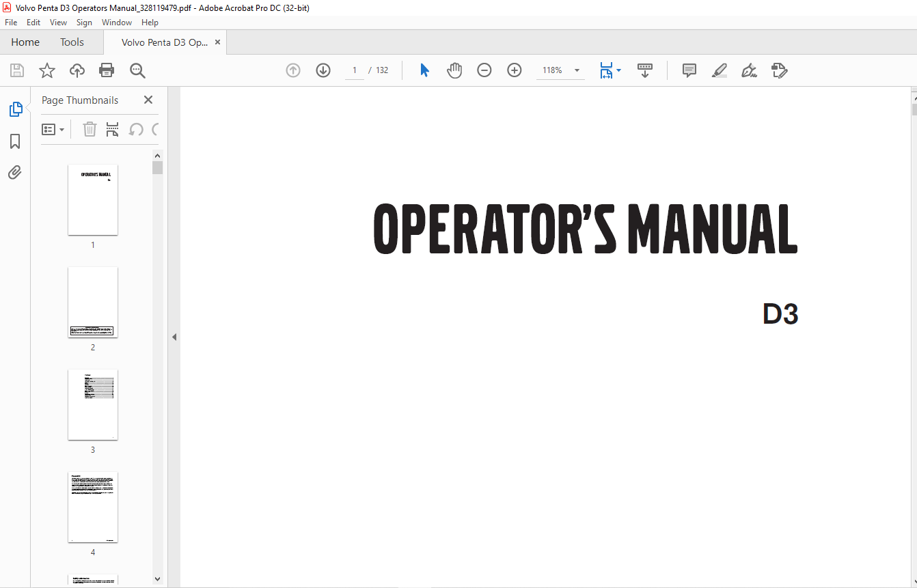This screenshot has height=588, width=917.
Task: Zoom in with plus icon
Action: point(515,70)
